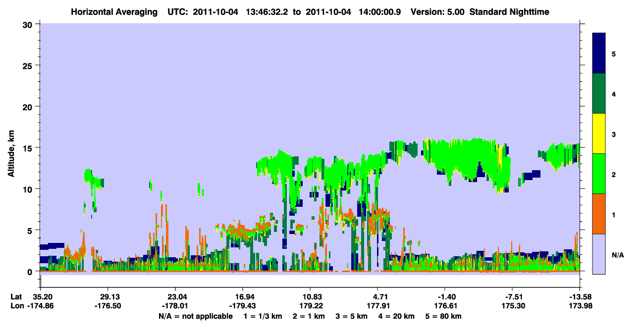
Task: Click legend text '2 = 1 km'
Action: coord(309,316)
